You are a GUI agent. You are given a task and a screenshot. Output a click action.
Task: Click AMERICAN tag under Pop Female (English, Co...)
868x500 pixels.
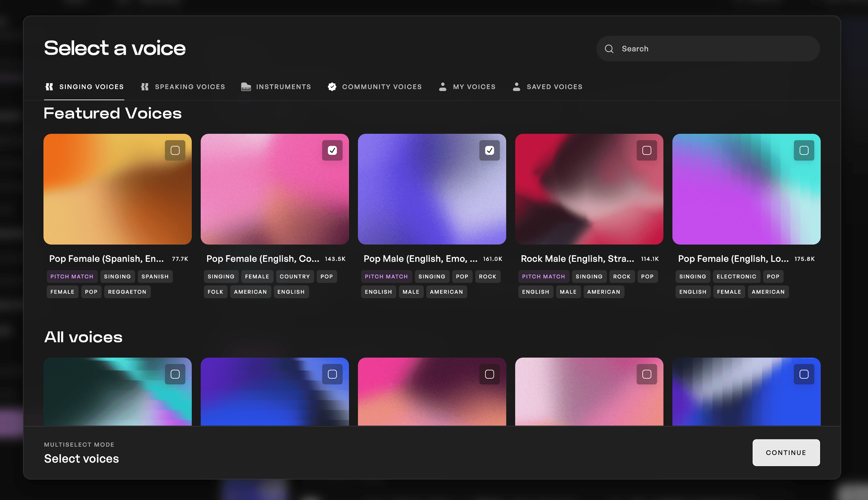click(251, 292)
